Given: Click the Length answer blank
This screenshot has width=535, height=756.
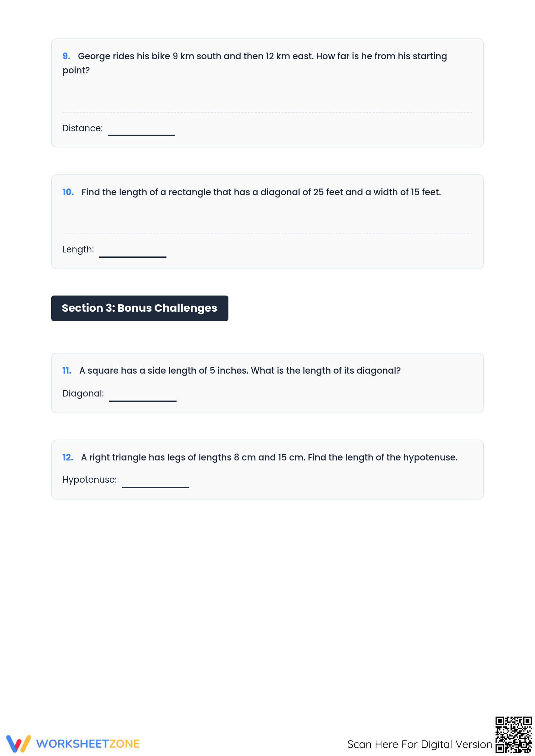Looking at the screenshot, I should 133,251.
